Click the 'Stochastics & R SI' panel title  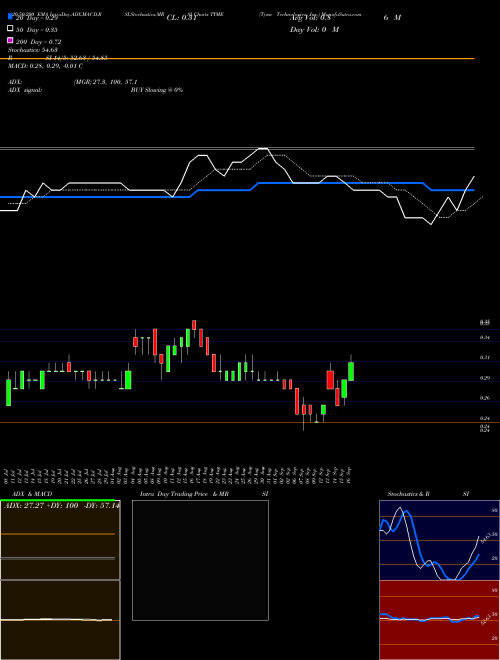click(x=428, y=494)
